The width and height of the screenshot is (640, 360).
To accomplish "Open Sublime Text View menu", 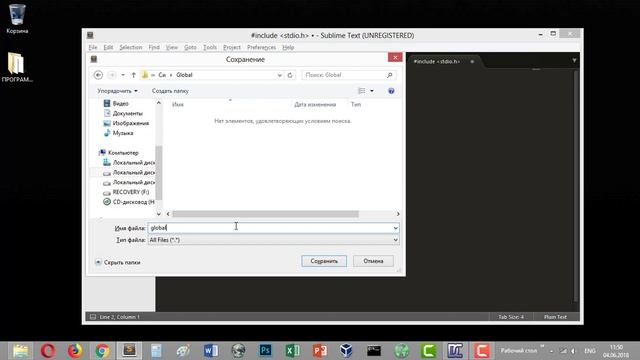I will pos(172,47).
